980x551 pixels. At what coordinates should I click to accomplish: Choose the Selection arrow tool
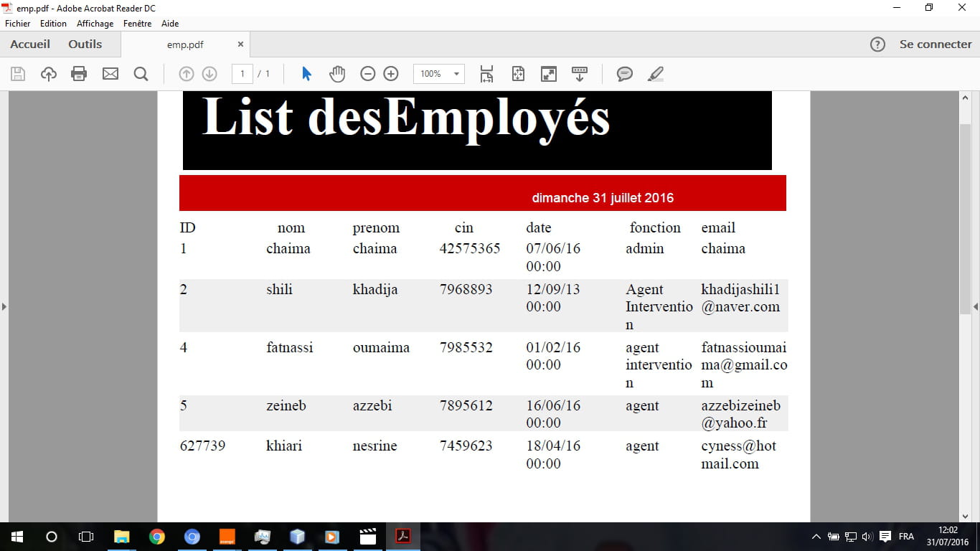[306, 74]
